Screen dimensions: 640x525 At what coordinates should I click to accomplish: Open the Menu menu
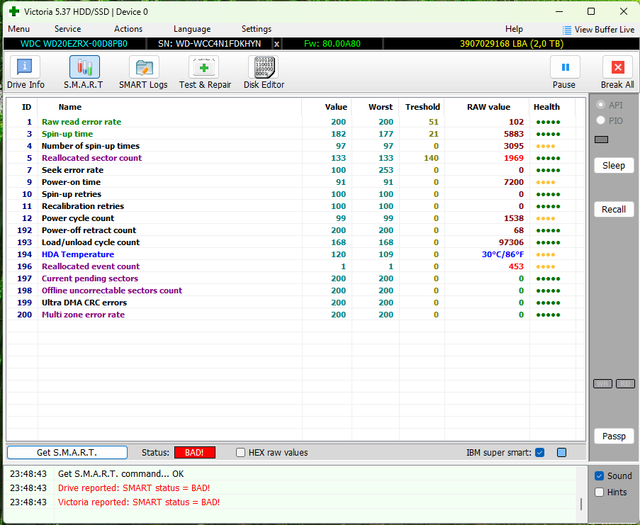[19, 29]
